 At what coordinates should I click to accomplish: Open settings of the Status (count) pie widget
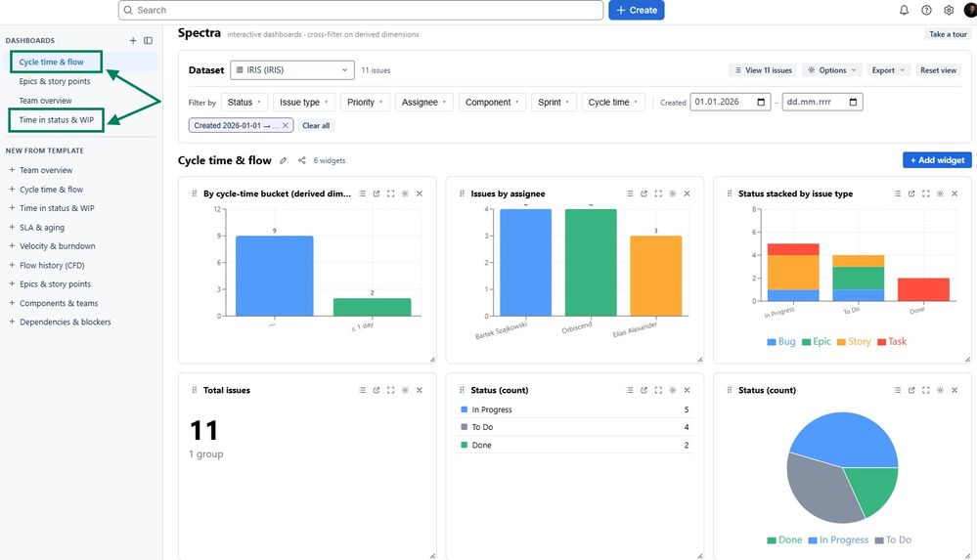click(940, 390)
